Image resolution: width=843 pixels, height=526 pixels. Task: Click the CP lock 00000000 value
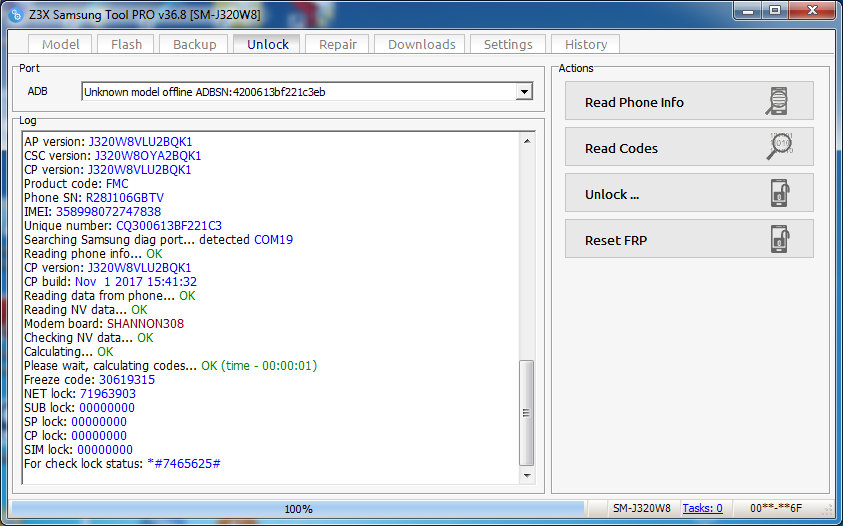point(99,436)
